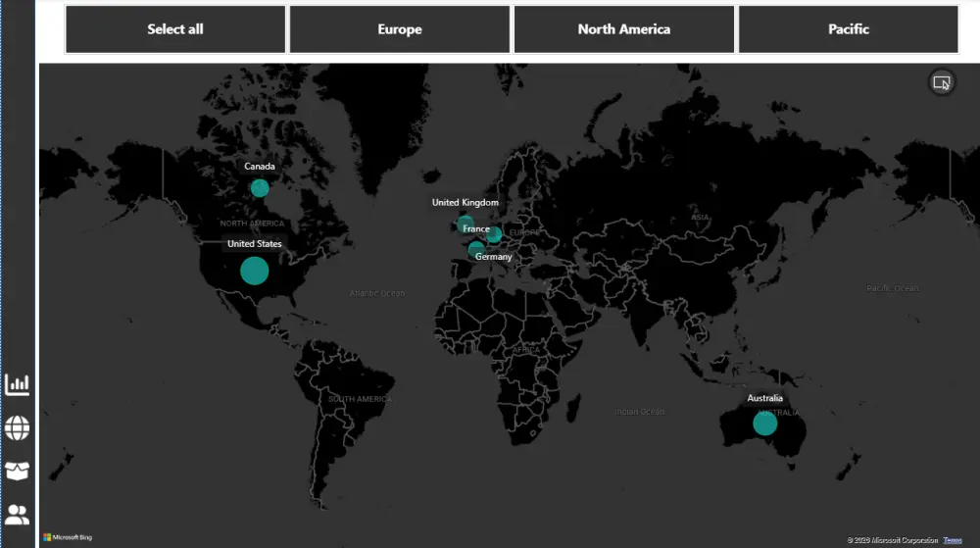Click the United Kingdom country label
The height and width of the screenshot is (548, 980).
pyautogui.click(x=465, y=203)
